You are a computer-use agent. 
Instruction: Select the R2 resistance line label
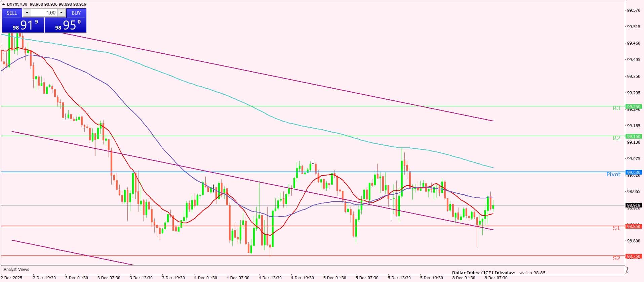[616, 138]
